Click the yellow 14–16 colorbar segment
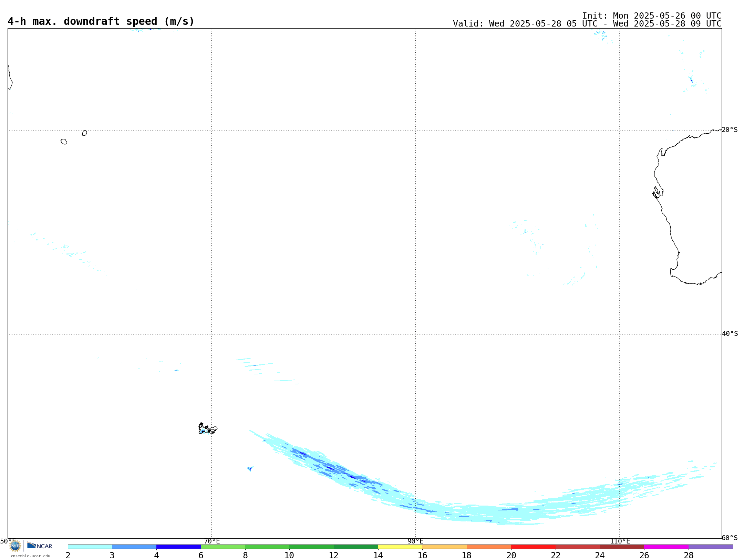744x560 pixels. click(400, 547)
